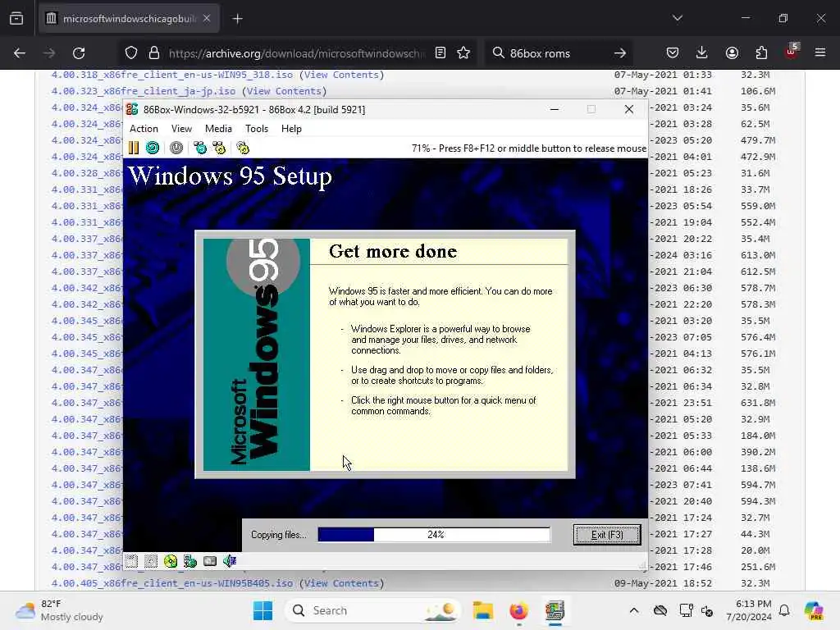840x630 pixels.
Task: Click date '09-May-2021 18:52' text
Action: click(663, 583)
